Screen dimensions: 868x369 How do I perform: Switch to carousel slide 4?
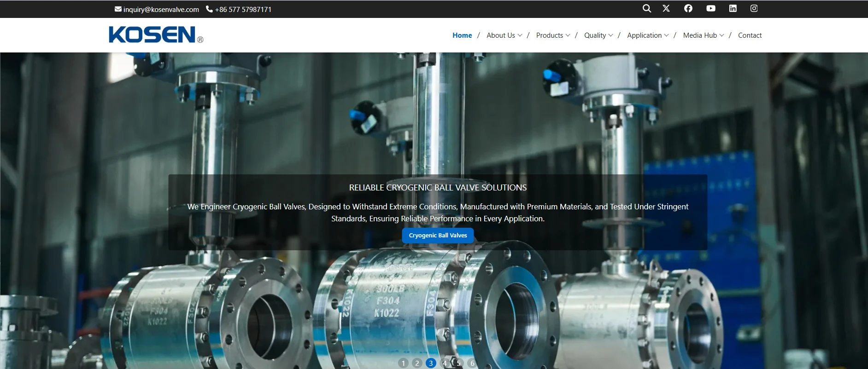[x=445, y=363]
